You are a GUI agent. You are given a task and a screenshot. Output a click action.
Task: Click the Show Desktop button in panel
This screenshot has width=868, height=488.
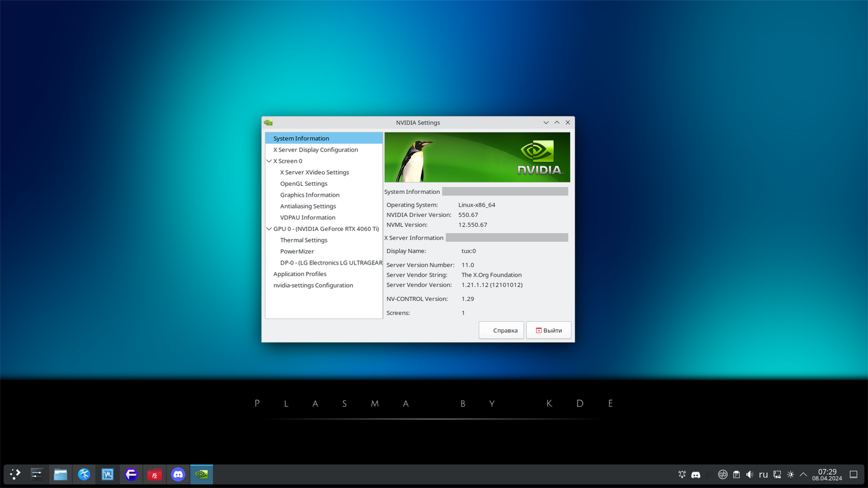[x=854, y=475]
